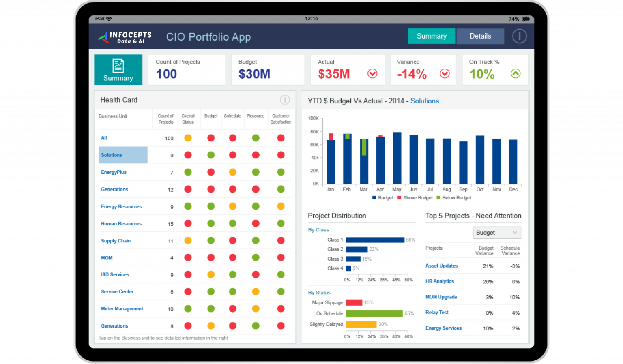The width and height of the screenshot is (623, 364).
Task: Switch to the Details tab
Action: pos(480,36)
